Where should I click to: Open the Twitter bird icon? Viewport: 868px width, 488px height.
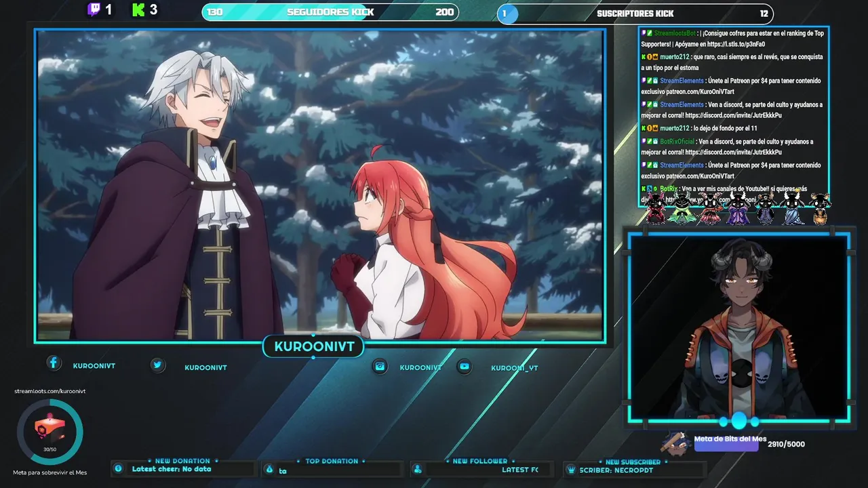point(157,365)
